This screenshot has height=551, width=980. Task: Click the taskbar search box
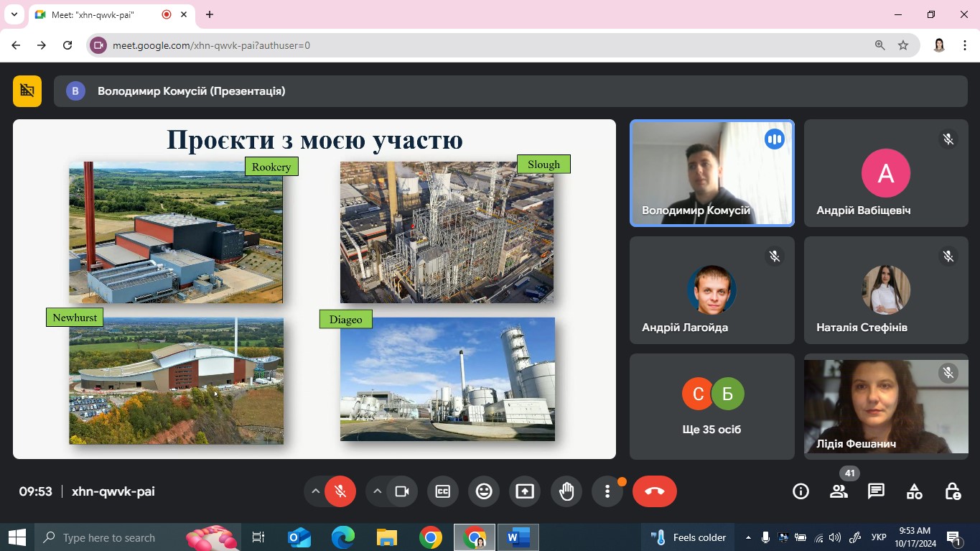point(136,537)
